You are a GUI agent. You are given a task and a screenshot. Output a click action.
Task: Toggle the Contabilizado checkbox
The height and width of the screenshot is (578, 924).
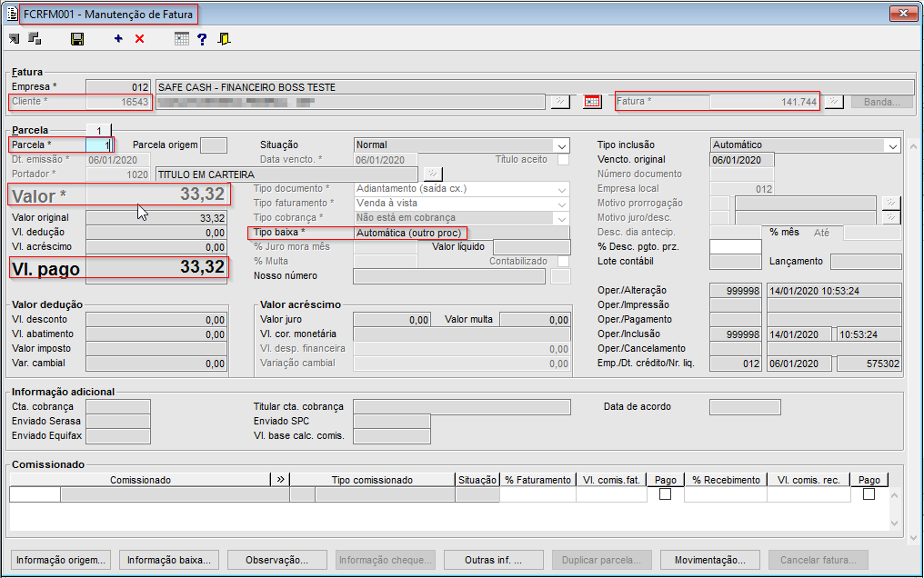[564, 262]
